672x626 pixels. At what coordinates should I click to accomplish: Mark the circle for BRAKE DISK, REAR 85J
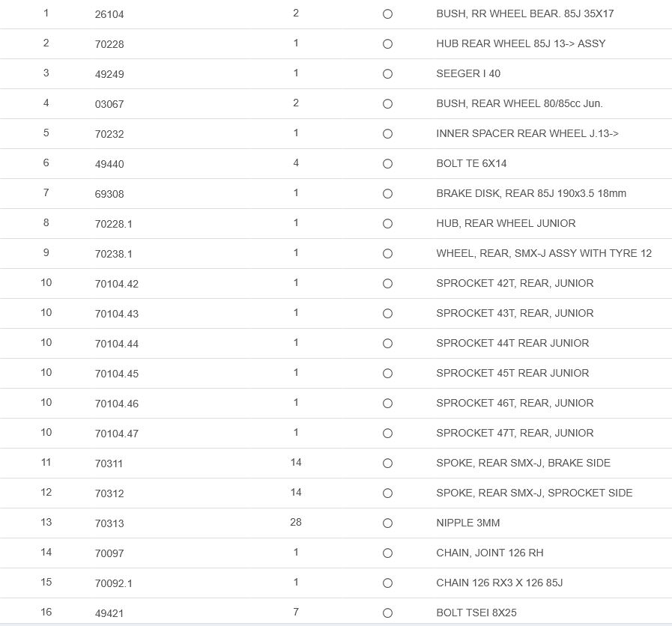[387, 194]
